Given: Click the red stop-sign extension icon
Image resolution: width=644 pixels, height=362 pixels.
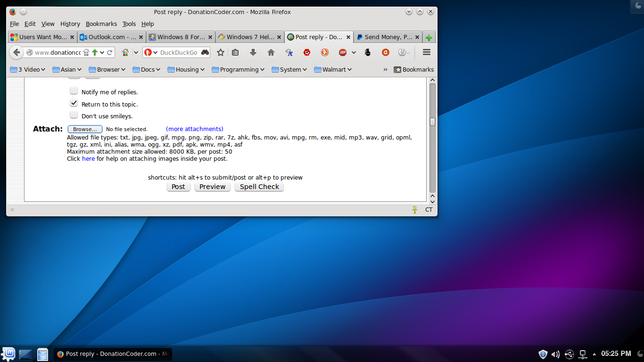Looking at the screenshot, I should [x=307, y=52].
